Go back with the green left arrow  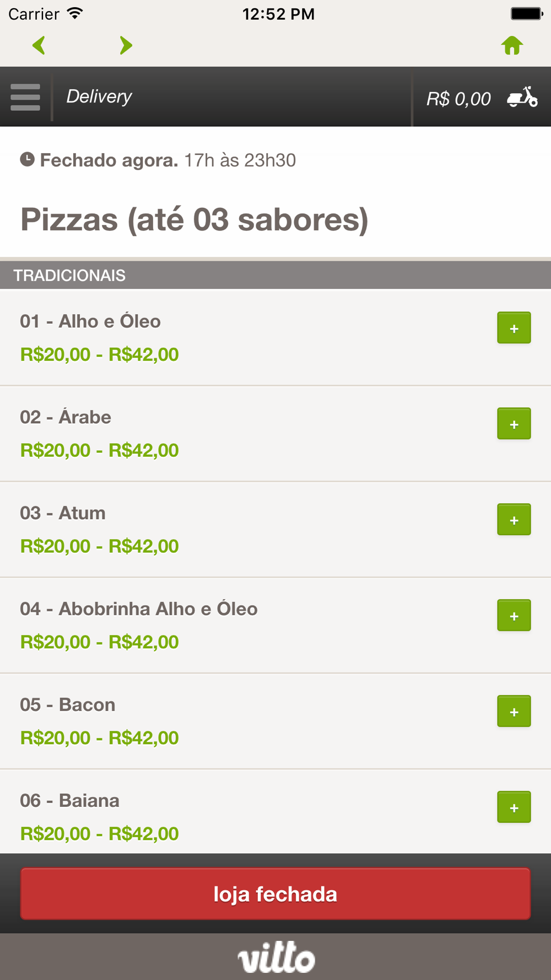coord(39,45)
